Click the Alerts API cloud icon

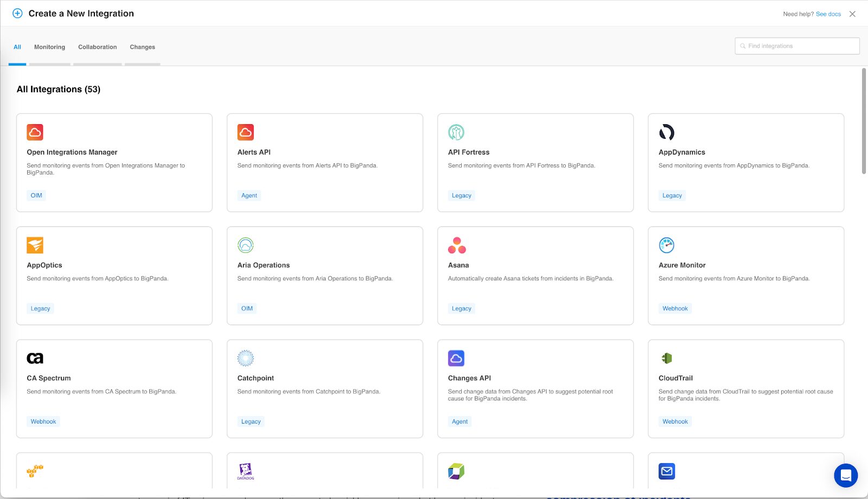coord(245,132)
